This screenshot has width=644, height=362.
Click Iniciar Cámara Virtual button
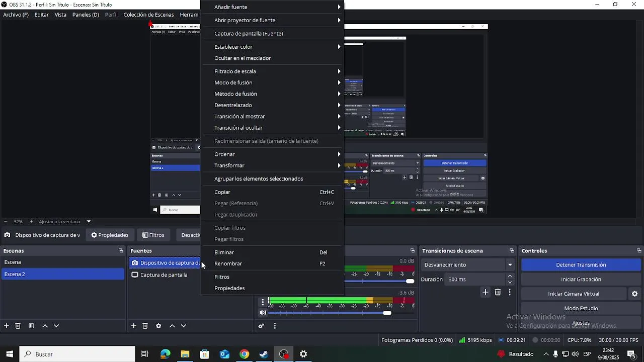pos(574,294)
